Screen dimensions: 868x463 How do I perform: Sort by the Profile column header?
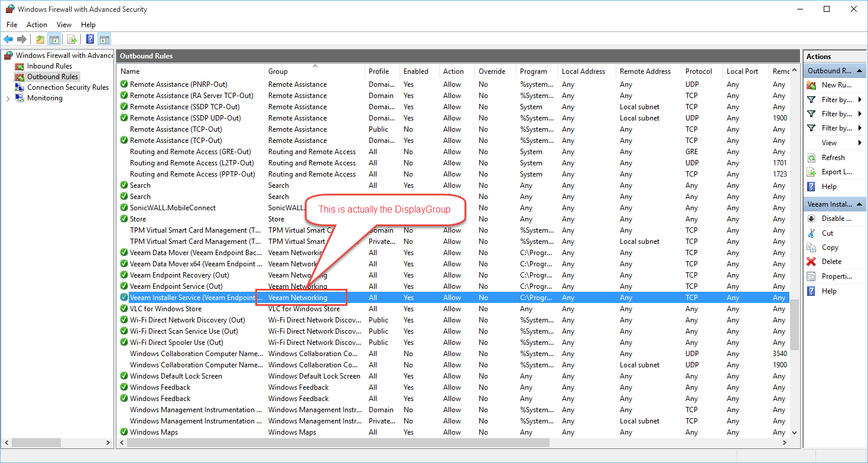pyautogui.click(x=382, y=71)
